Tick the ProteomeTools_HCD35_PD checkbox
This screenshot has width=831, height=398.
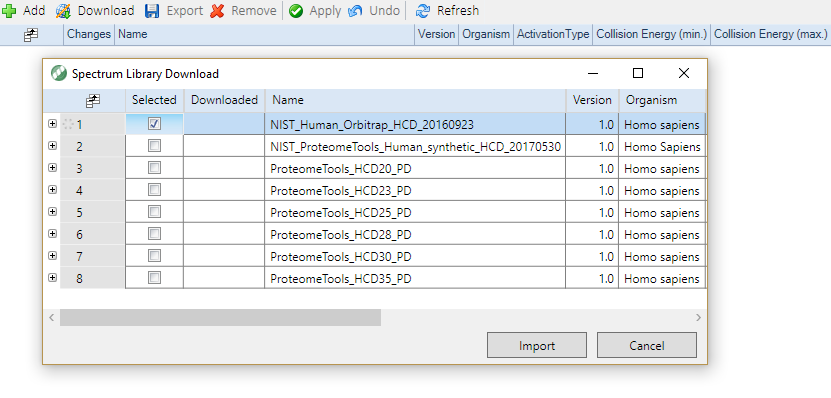point(154,278)
